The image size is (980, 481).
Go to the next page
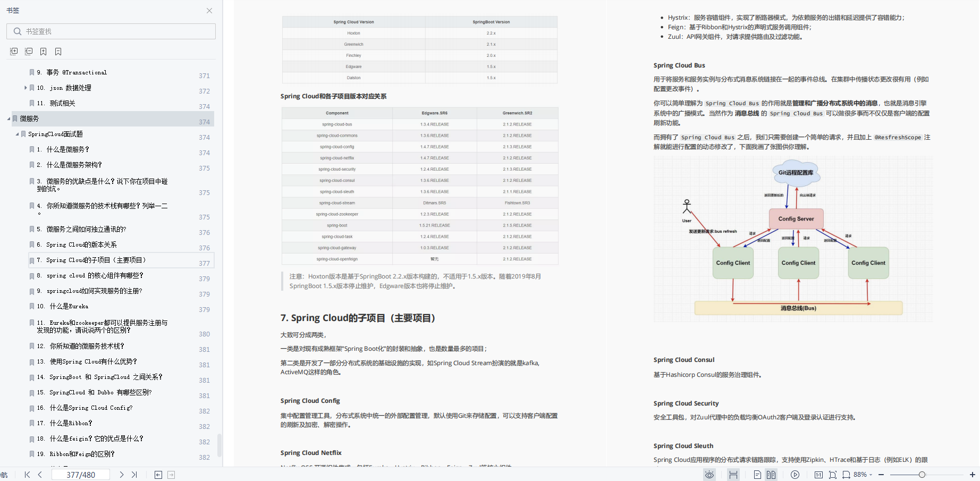pyautogui.click(x=122, y=475)
